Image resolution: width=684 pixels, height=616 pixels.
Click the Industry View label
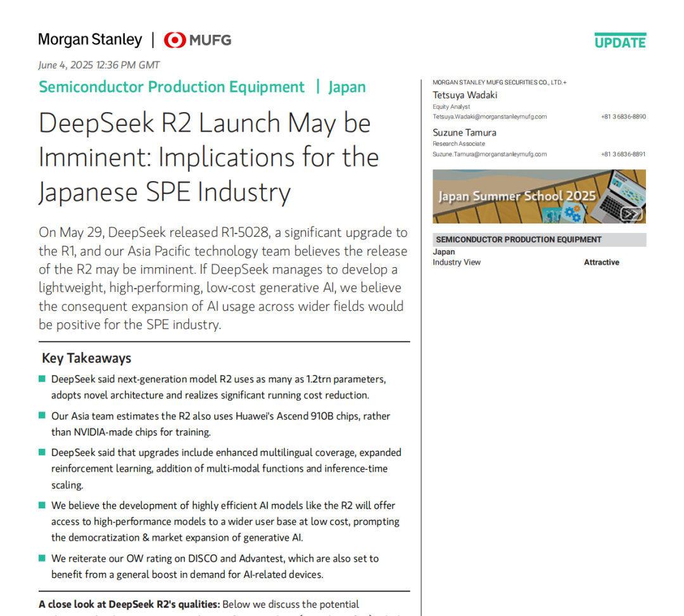(456, 263)
